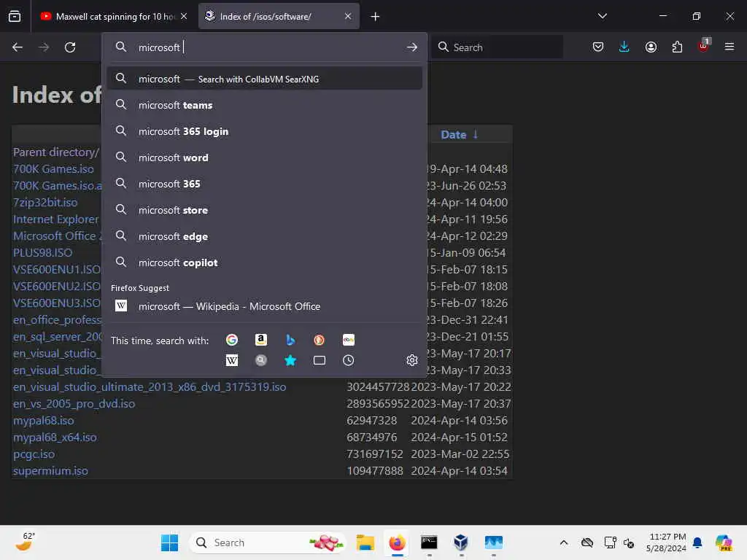Open the Downloads panel
Image resolution: width=747 pixels, height=560 pixels.
click(624, 47)
